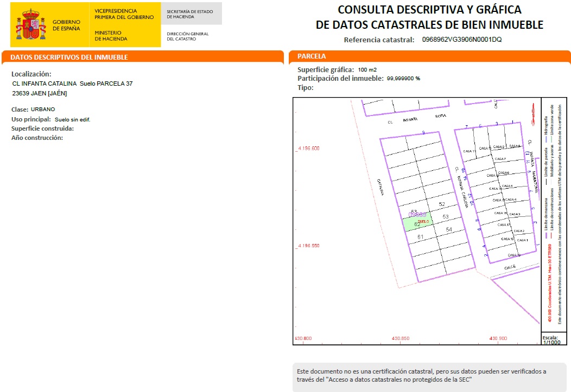This screenshot has height=392, width=571.
Task: Click the Secretaría de Estado de Hacienda box
Action: point(191,14)
